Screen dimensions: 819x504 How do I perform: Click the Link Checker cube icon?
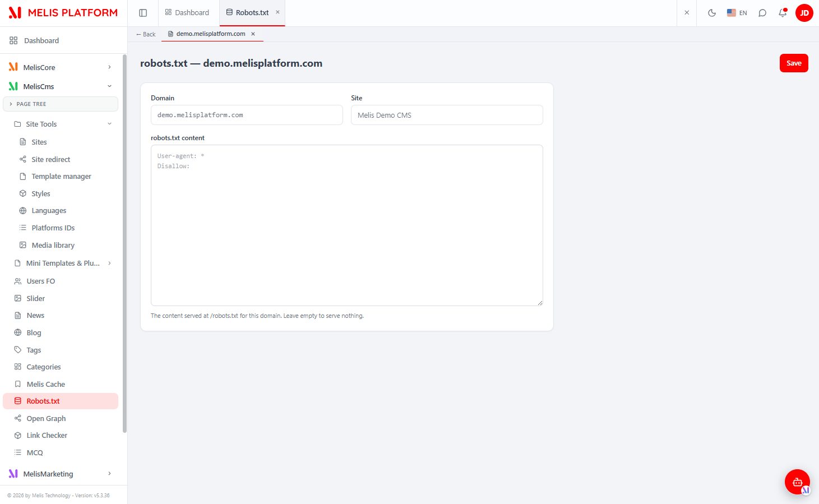coord(18,436)
